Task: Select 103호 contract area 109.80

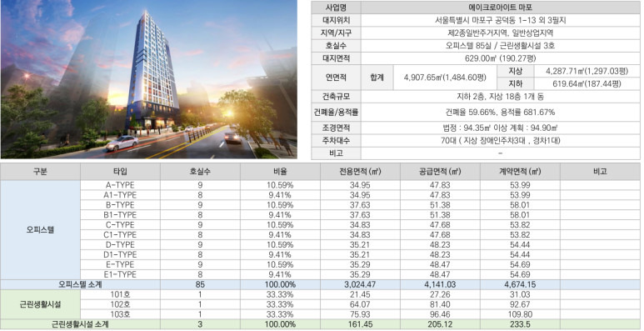Action: pyautogui.click(x=520, y=314)
